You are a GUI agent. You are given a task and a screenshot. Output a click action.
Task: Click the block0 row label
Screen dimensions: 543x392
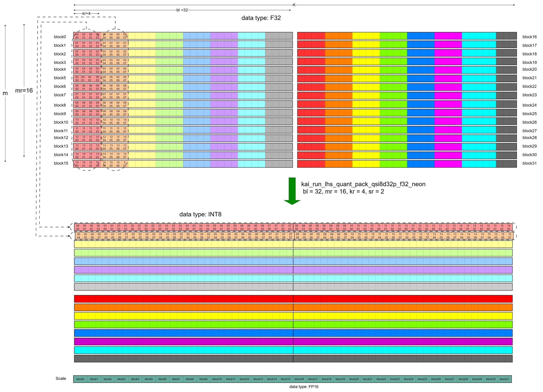(x=59, y=37)
